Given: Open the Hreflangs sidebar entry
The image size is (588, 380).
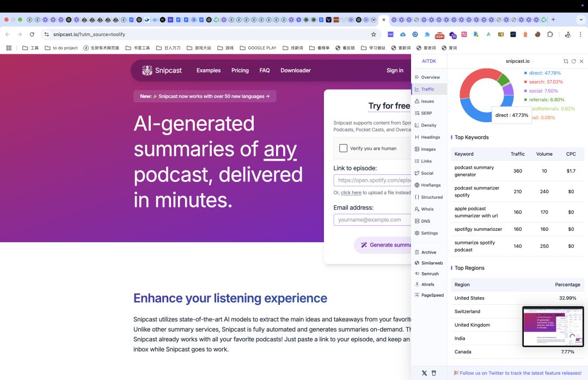Looking at the screenshot, I should pos(427,185).
